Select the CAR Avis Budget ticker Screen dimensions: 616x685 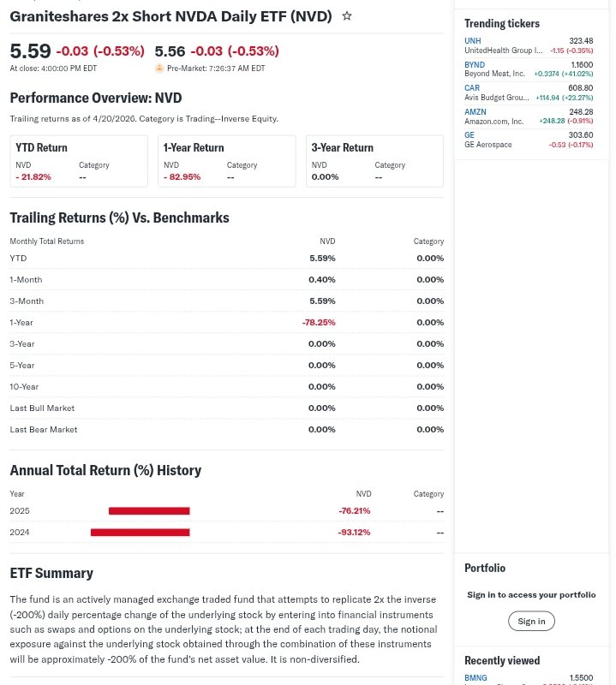tap(472, 88)
